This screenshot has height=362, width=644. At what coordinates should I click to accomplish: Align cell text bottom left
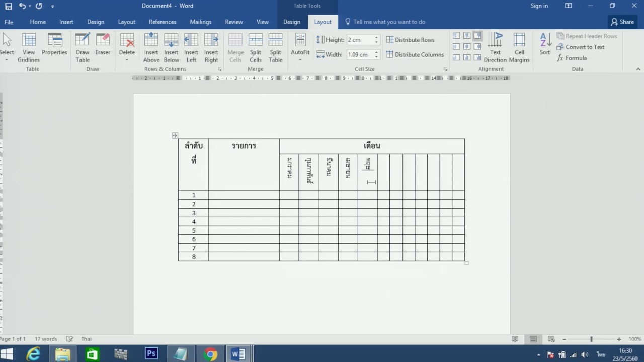456,57
